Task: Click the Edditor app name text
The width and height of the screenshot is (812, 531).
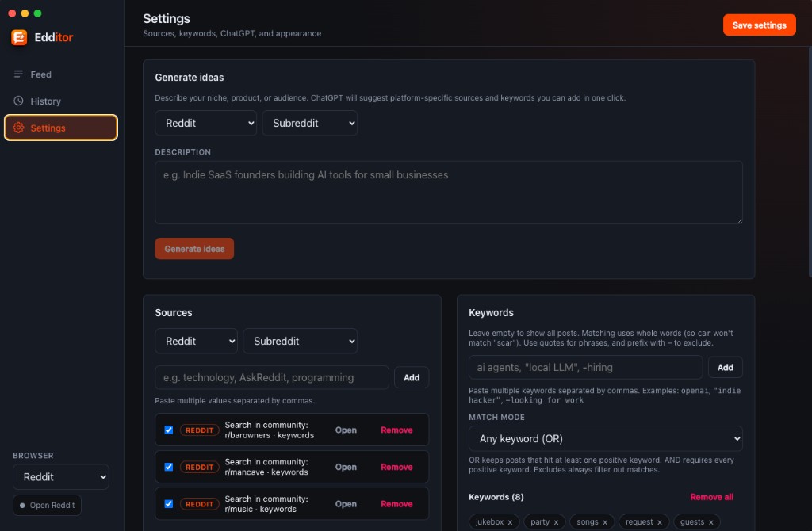Action: pos(53,37)
